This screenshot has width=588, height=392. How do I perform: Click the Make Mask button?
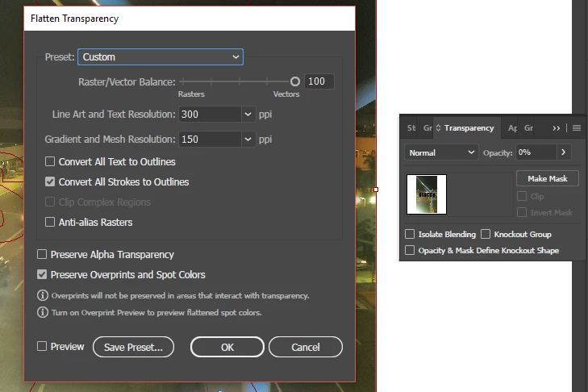pos(548,178)
